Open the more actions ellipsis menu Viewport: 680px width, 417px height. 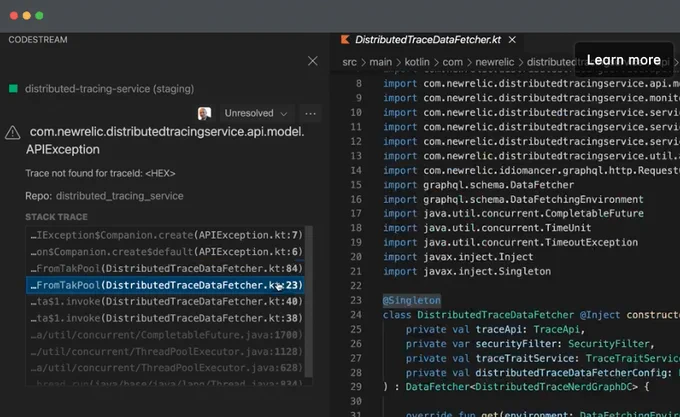(x=310, y=114)
